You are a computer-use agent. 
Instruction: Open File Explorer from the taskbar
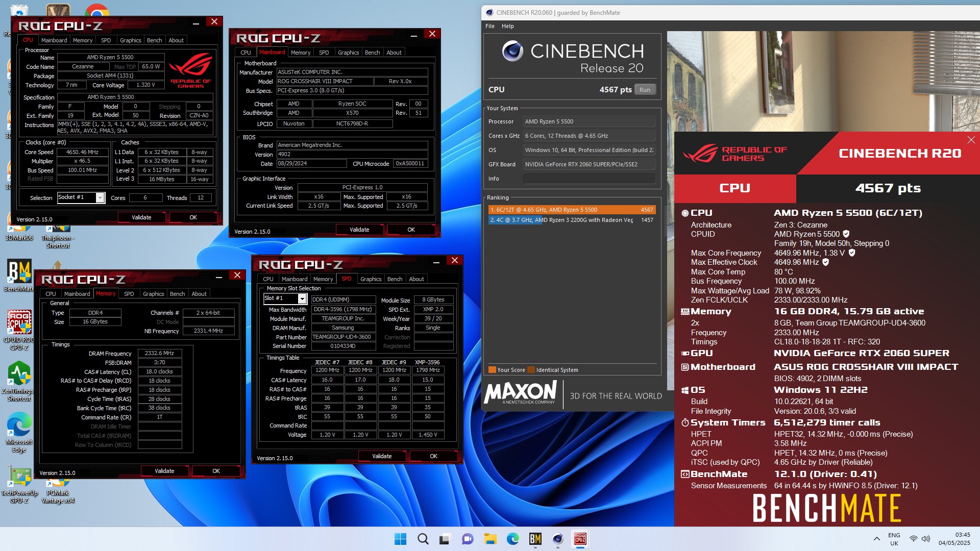point(490,539)
